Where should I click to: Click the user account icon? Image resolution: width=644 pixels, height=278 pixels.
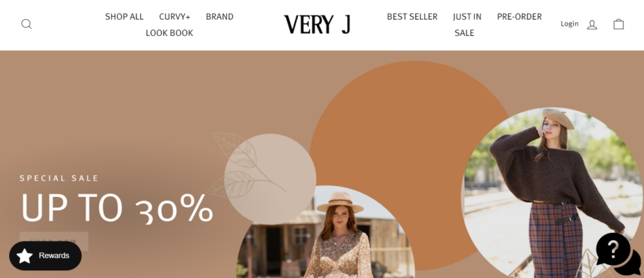[x=592, y=25]
